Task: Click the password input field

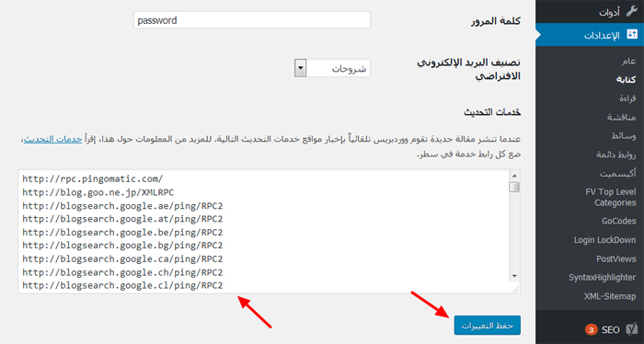Action: (252, 20)
